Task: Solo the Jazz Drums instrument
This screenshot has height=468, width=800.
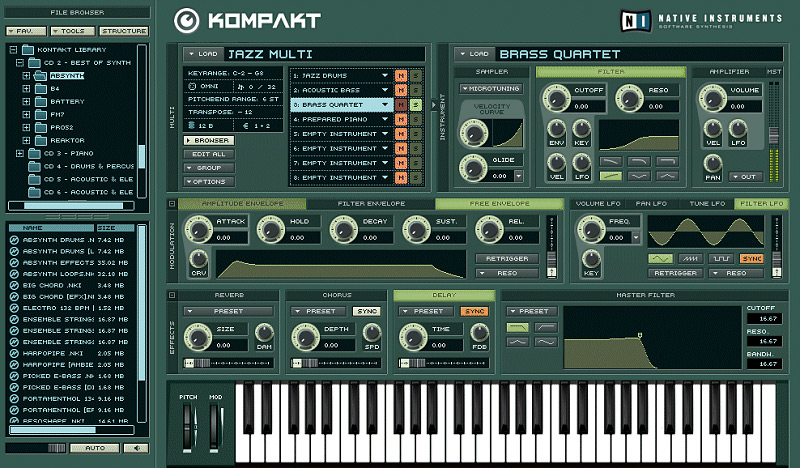Action: click(x=416, y=76)
